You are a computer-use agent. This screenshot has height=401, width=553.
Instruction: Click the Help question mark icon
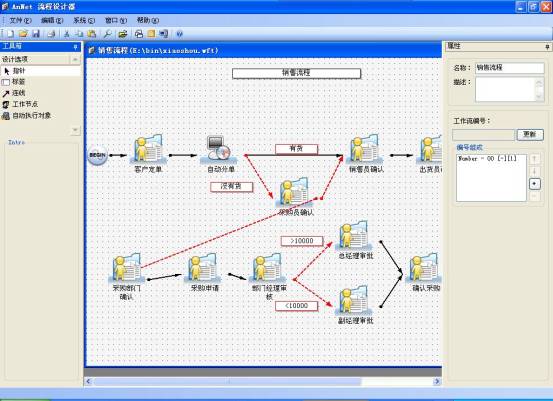pos(180,34)
